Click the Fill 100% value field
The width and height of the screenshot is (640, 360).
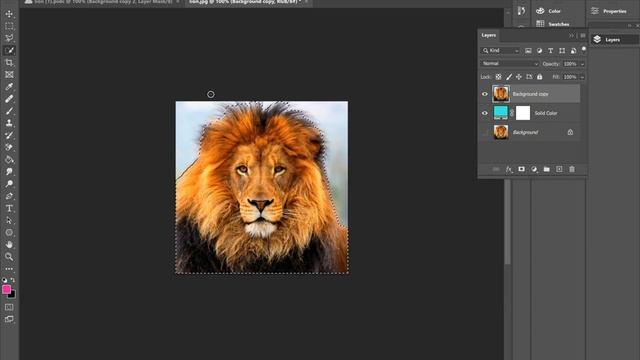pos(570,77)
